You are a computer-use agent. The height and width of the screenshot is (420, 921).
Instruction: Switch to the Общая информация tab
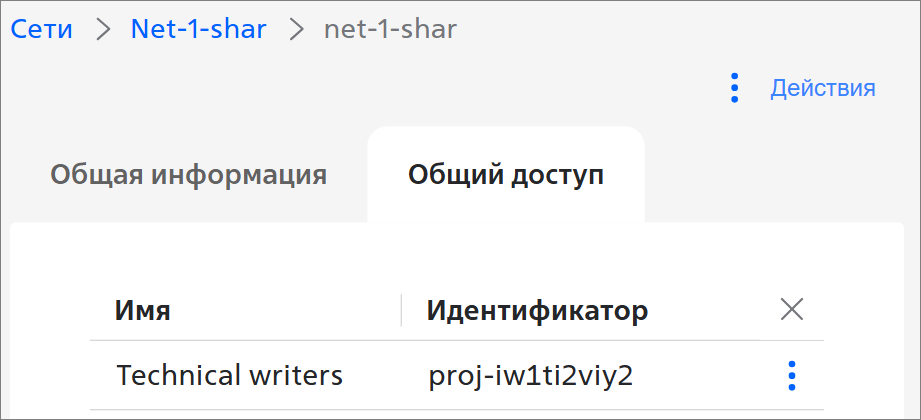point(189,175)
